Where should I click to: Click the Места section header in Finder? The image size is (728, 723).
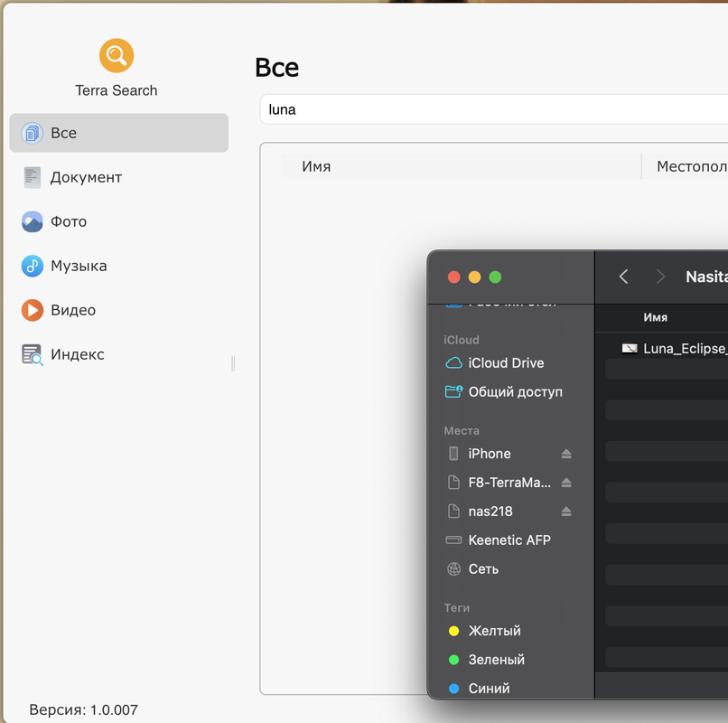pyautogui.click(x=462, y=431)
